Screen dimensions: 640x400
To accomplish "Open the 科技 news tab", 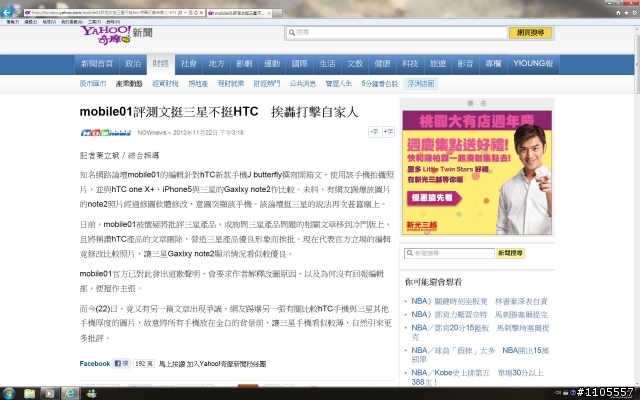I will coord(410,64).
